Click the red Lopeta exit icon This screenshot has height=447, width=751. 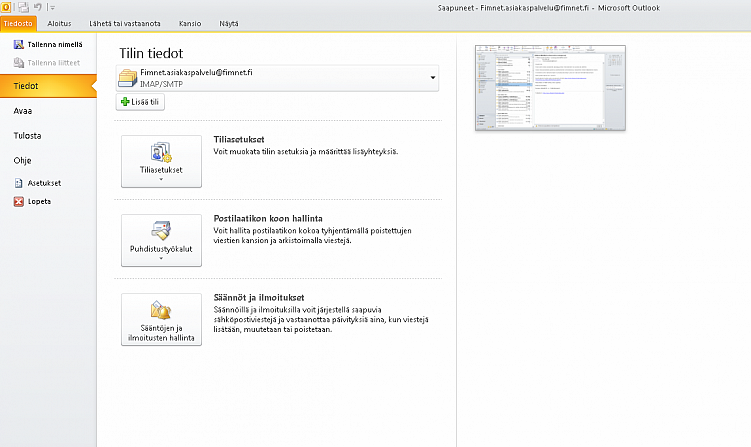(19, 202)
